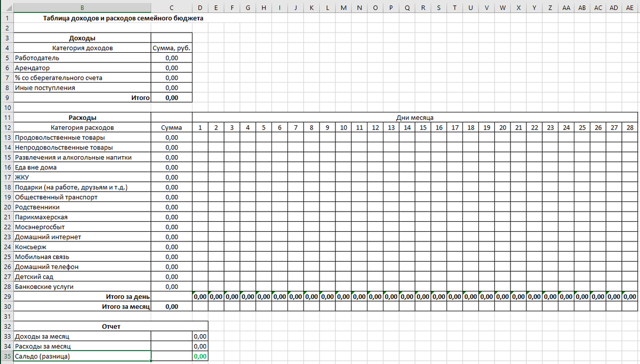Select the 'Сумма' expenses header cell
This screenshot has height=364, width=640.
172,127
